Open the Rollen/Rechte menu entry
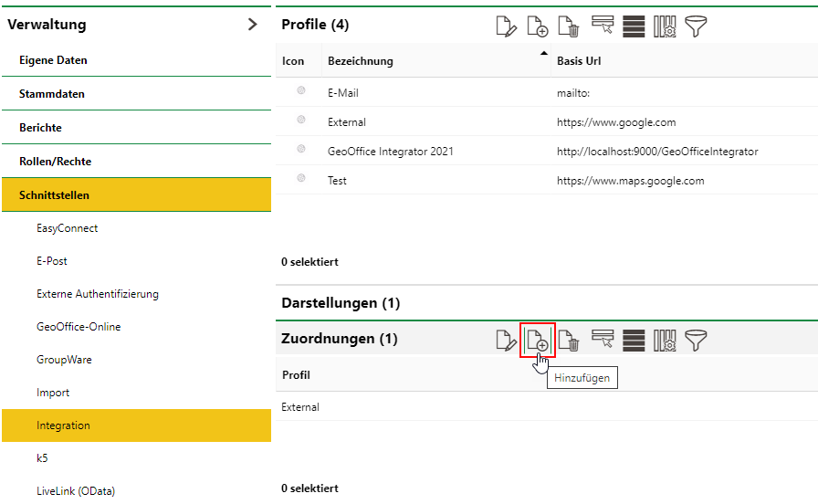 (x=55, y=162)
